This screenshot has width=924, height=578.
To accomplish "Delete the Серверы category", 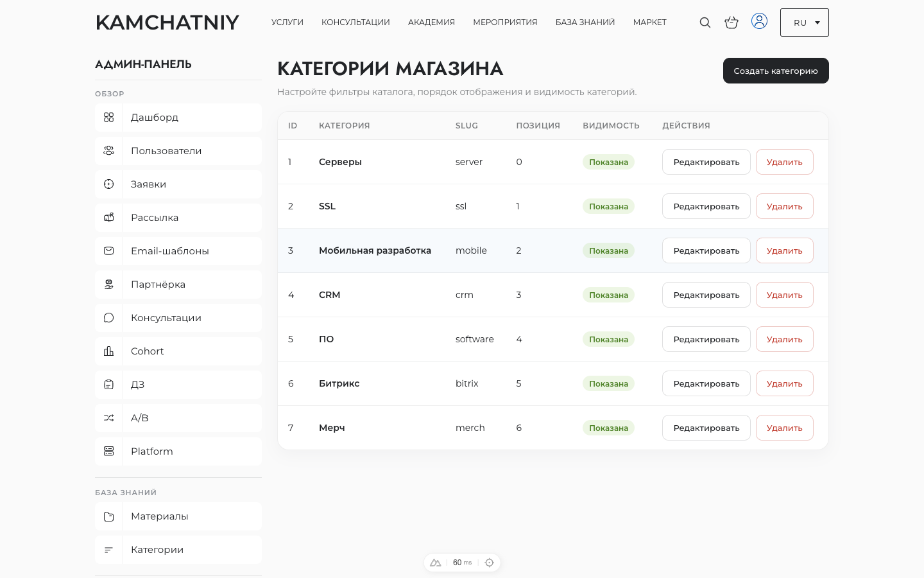I will tap(785, 162).
